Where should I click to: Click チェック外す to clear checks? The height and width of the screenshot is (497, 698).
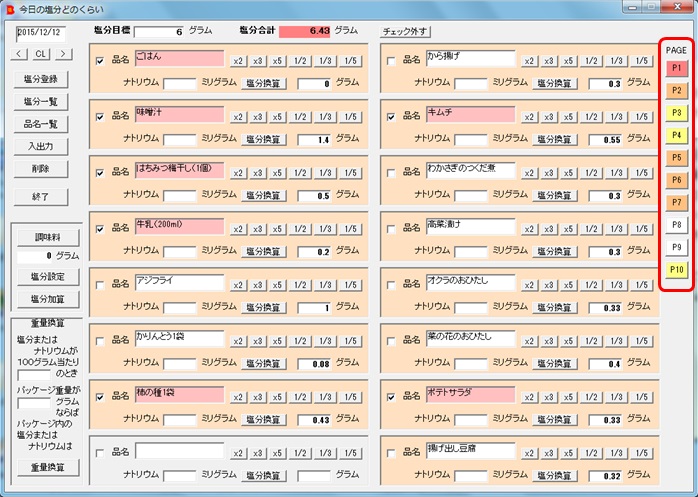(405, 32)
